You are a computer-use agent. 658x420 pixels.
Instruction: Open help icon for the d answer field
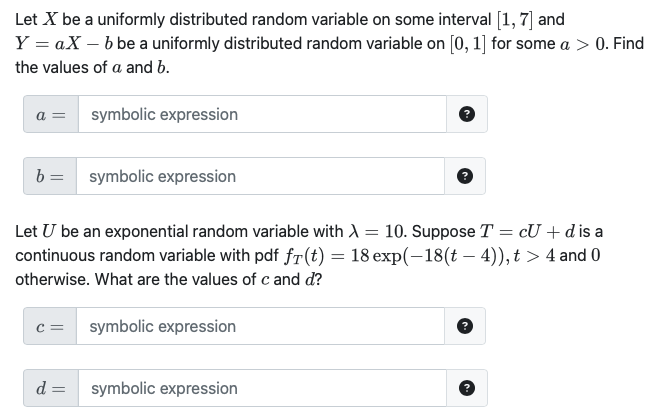click(x=467, y=388)
